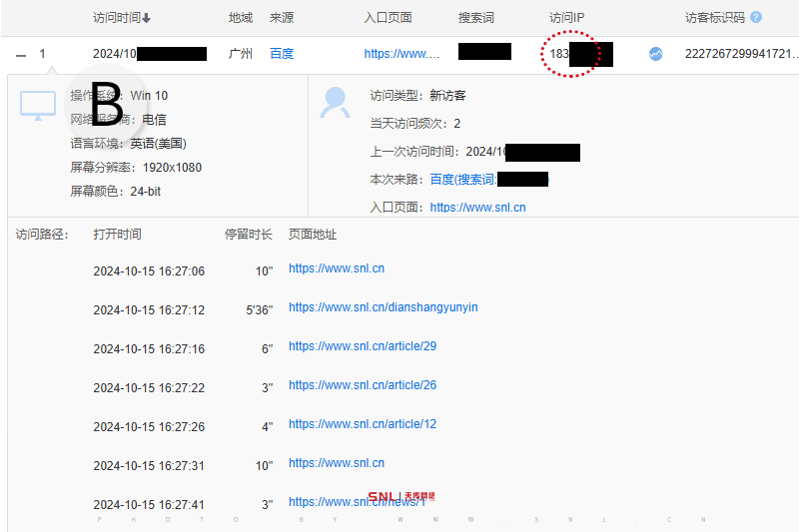Open the article/29 page link

(x=362, y=346)
